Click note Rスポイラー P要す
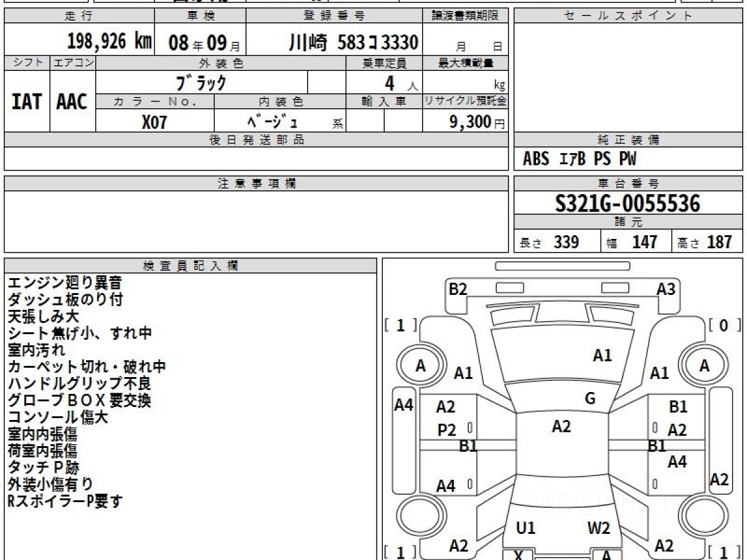 coord(65,501)
